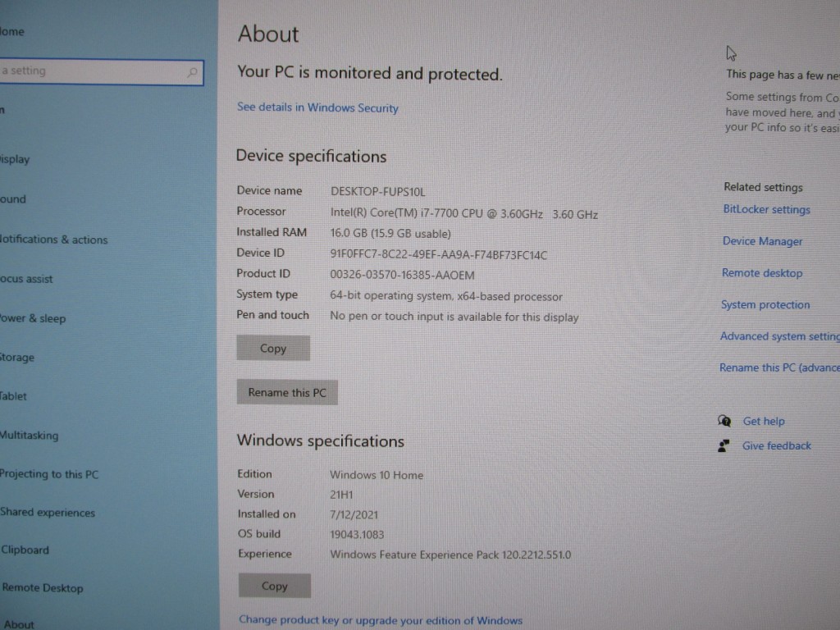
Task: Click Your PC is monitored and protected
Action: pyautogui.click(x=370, y=73)
